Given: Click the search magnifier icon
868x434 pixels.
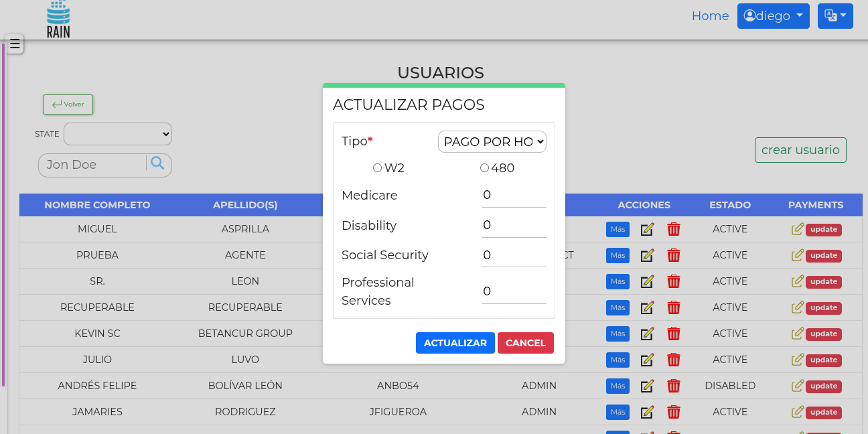Looking at the screenshot, I should [157, 163].
